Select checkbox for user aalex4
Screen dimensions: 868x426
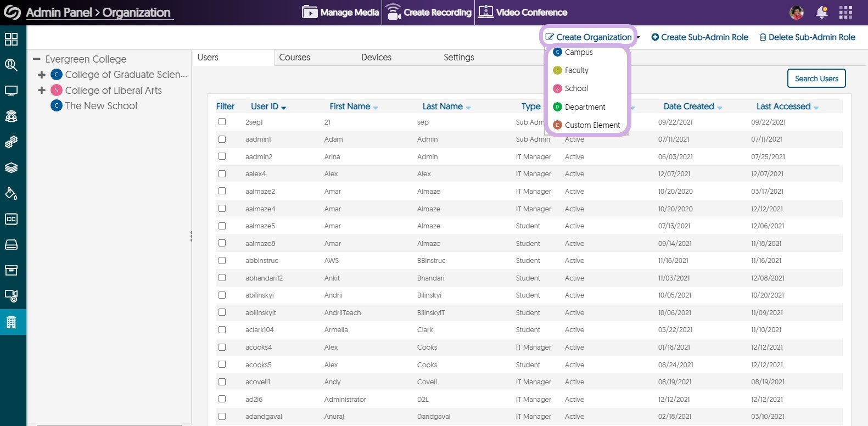click(222, 174)
